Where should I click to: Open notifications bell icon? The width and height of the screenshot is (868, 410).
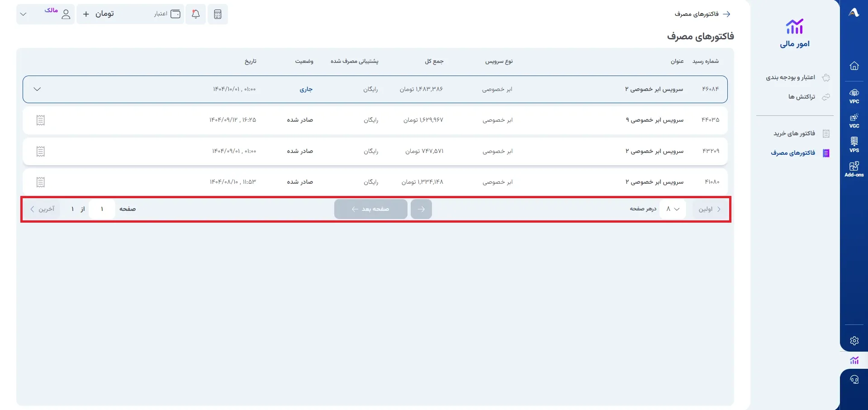(x=196, y=14)
